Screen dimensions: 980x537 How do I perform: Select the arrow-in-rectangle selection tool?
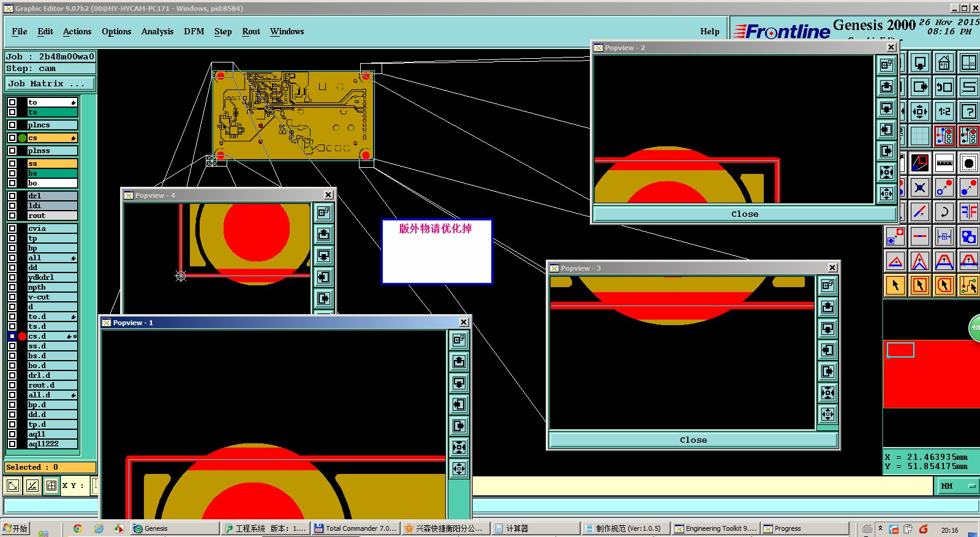(x=919, y=285)
